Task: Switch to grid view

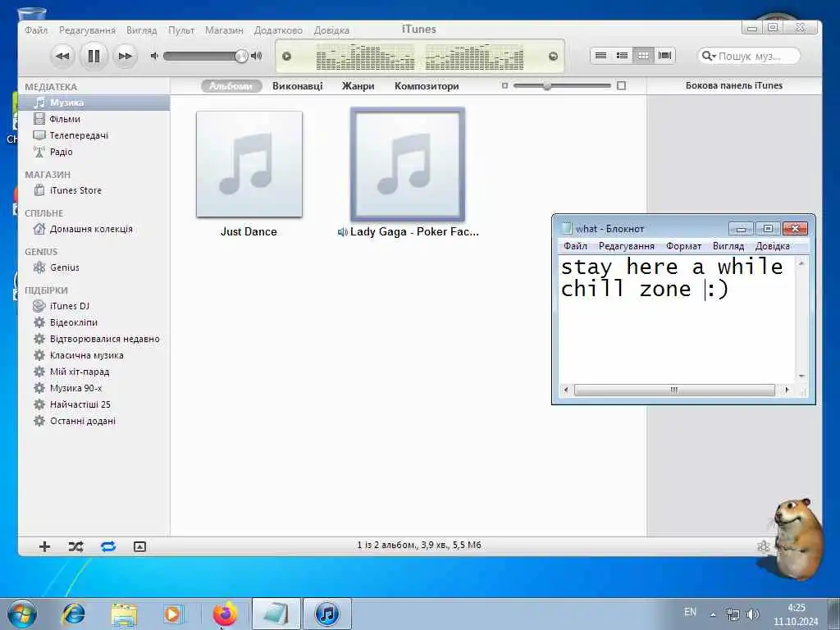Action: tap(643, 56)
